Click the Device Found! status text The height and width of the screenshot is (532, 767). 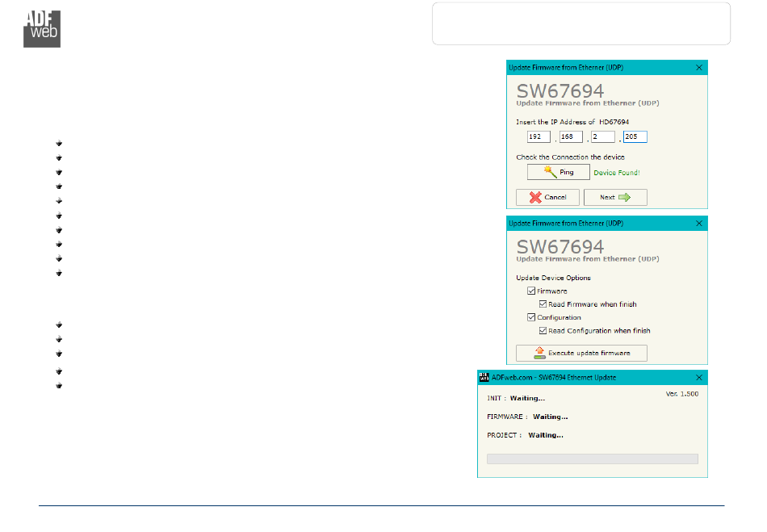coord(617,173)
